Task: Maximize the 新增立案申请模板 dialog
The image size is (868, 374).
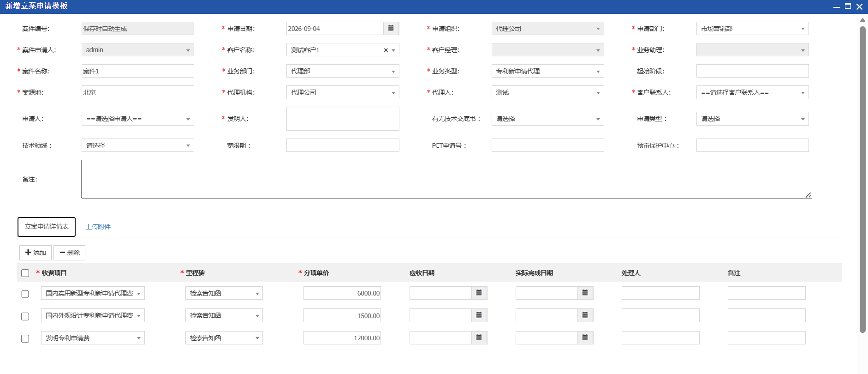Action: click(x=848, y=6)
